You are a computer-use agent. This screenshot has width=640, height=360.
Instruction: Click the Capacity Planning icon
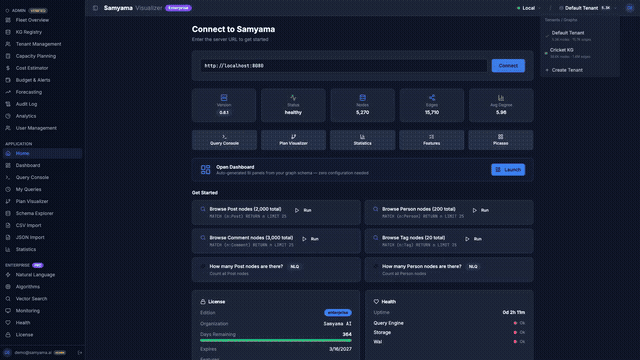tap(8, 56)
